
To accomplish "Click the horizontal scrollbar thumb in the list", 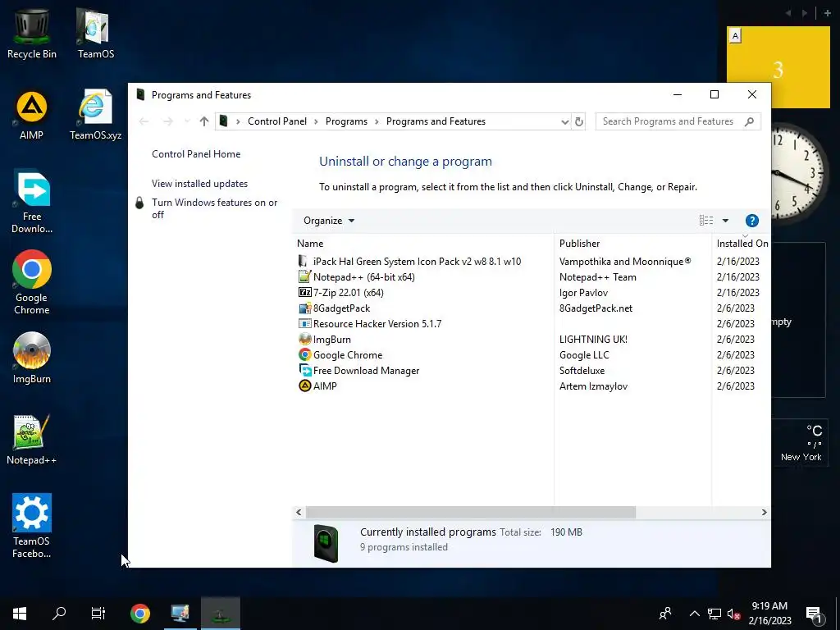I will point(470,513).
